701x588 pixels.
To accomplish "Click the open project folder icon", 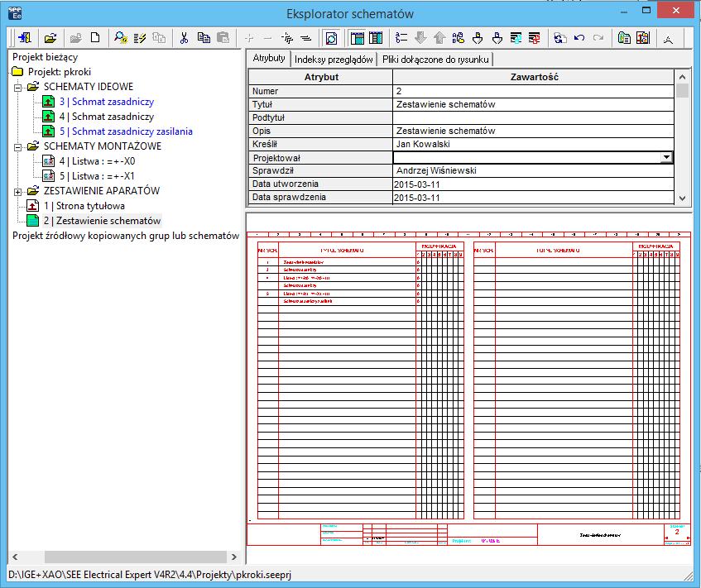I will point(50,38).
